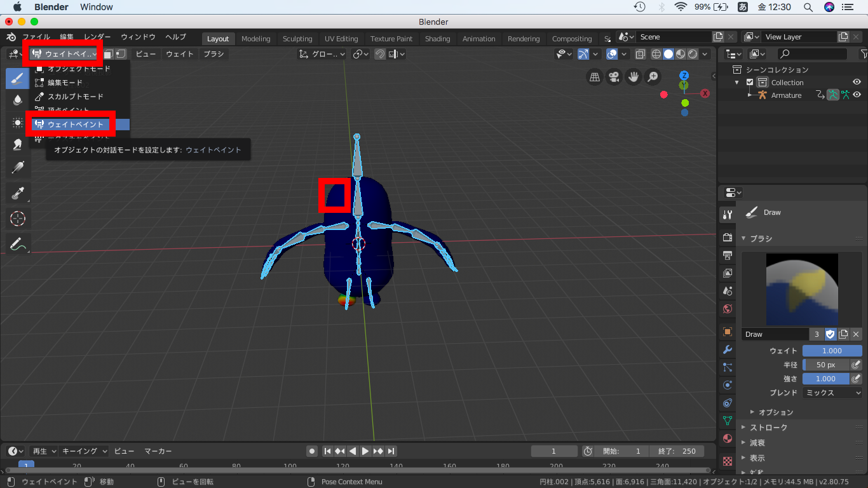Toggle perspective/orthographic grid view button

click(595, 77)
